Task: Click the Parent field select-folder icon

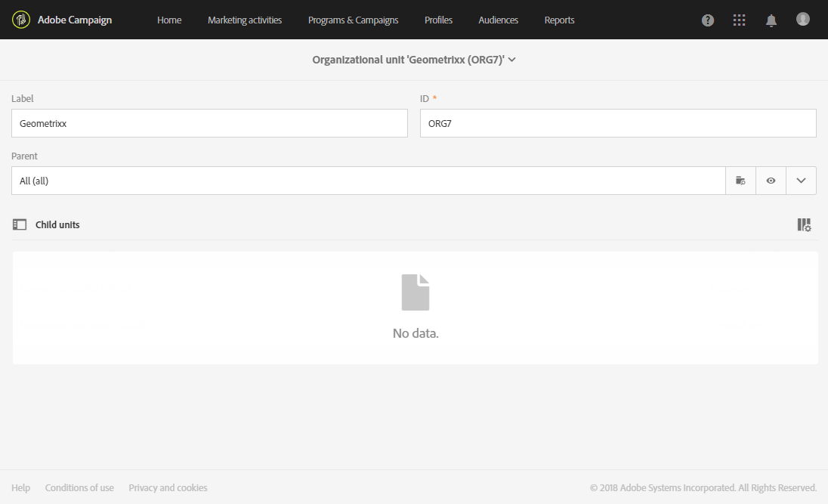Action: click(x=740, y=181)
